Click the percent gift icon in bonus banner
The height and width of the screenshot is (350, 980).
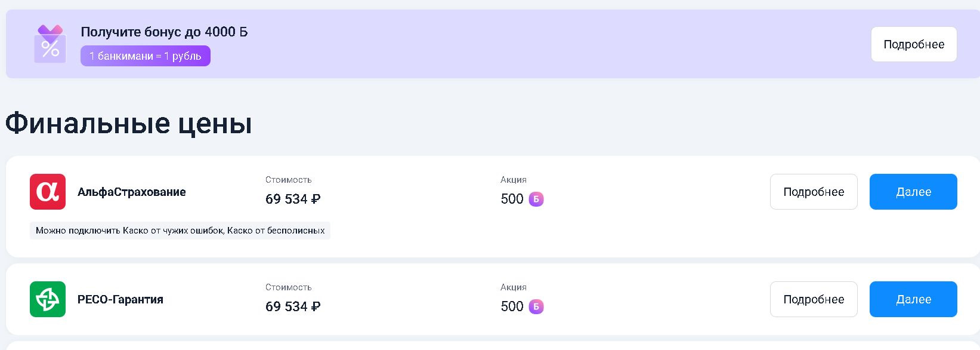pyautogui.click(x=50, y=44)
